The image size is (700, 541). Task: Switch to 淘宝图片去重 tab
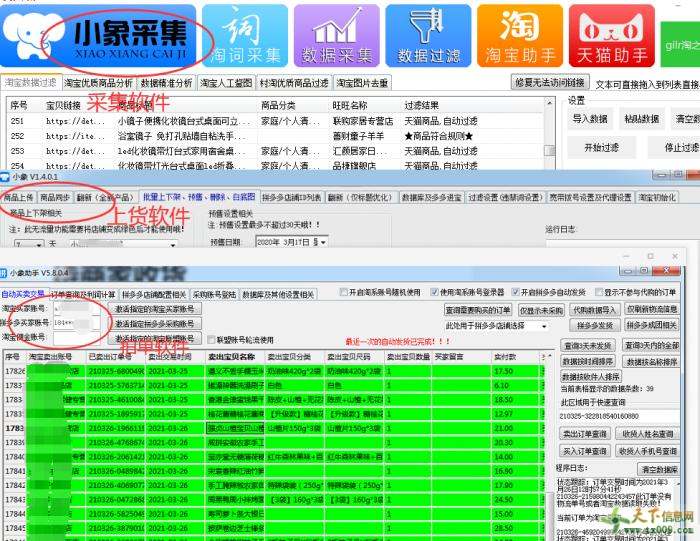click(362, 83)
